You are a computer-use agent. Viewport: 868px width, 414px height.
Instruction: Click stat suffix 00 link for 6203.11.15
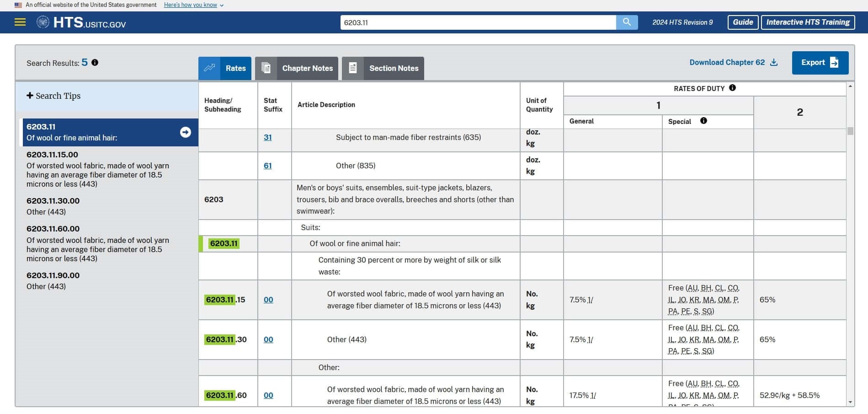coord(268,300)
